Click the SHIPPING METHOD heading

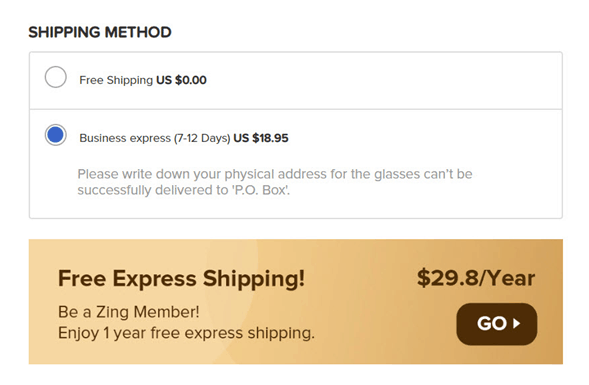pyautogui.click(x=100, y=32)
